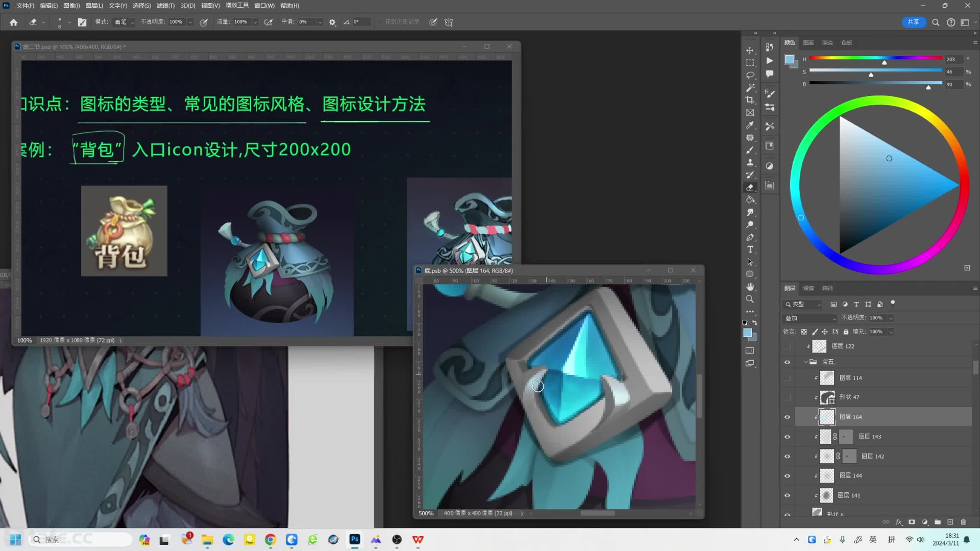Hide layer 图层 143

[787, 437]
